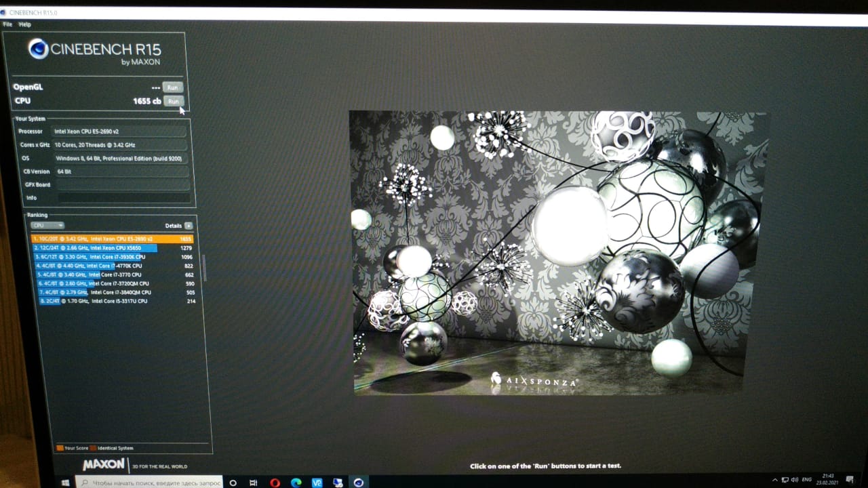Open the computer monitor app on taskbar
The image size is (868, 488).
(x=338, y=483)
